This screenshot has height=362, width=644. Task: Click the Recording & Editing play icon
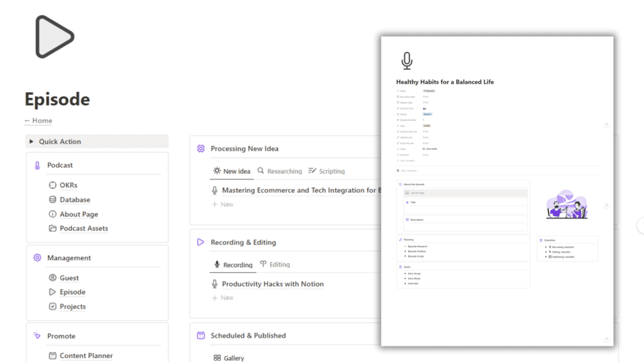point(201,242)
